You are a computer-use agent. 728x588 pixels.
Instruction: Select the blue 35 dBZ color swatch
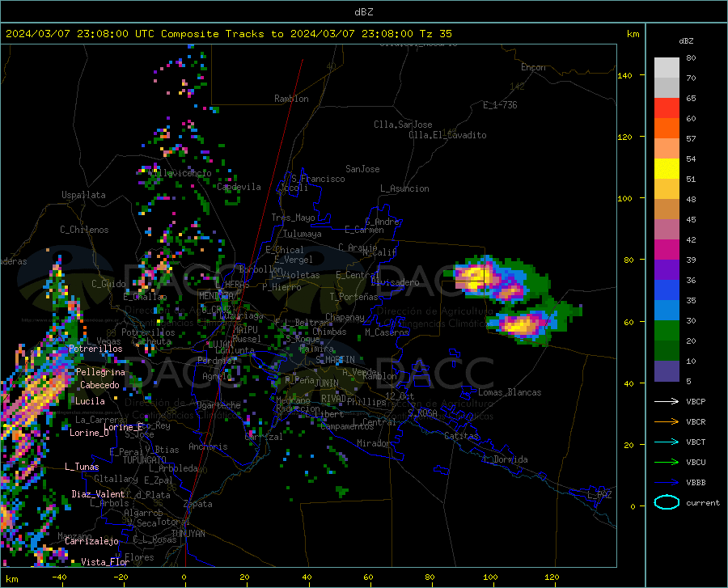tap(667, 290)
